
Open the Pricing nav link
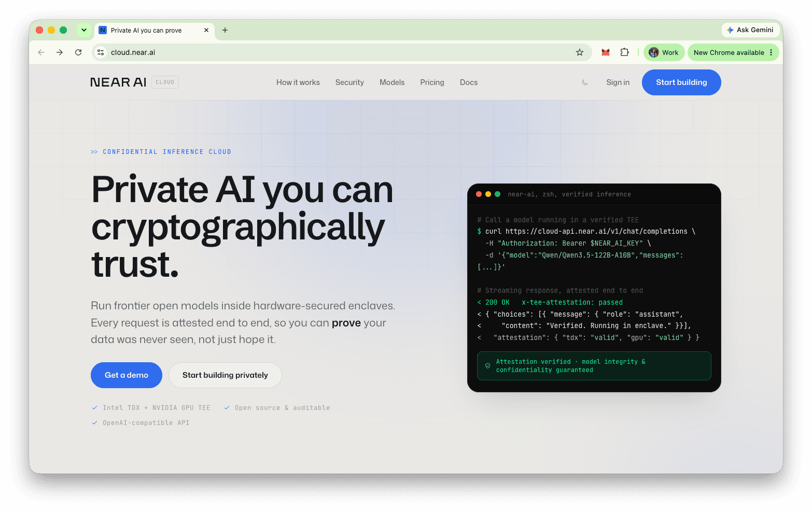click(432, 82)
